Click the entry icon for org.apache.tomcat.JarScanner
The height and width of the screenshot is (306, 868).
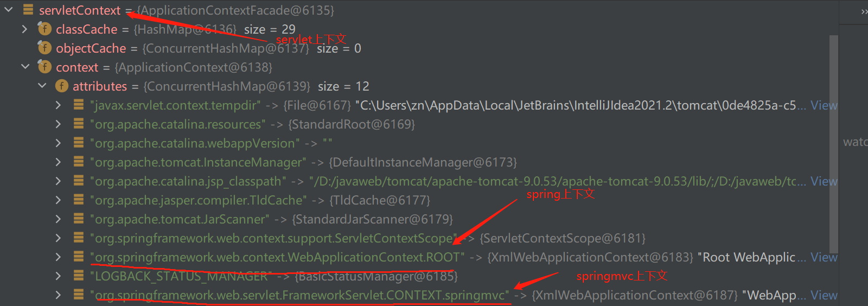pyautogui.click(x=79, y=219)
